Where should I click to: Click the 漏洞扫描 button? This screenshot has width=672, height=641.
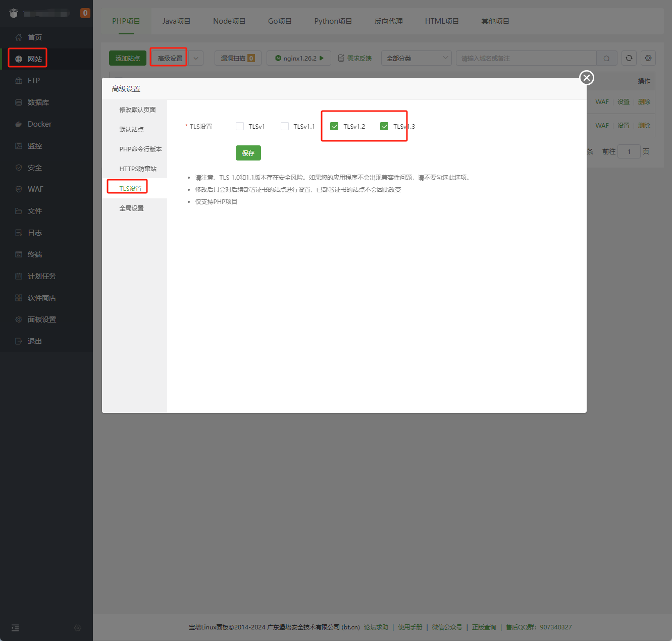tap(238, 58)
